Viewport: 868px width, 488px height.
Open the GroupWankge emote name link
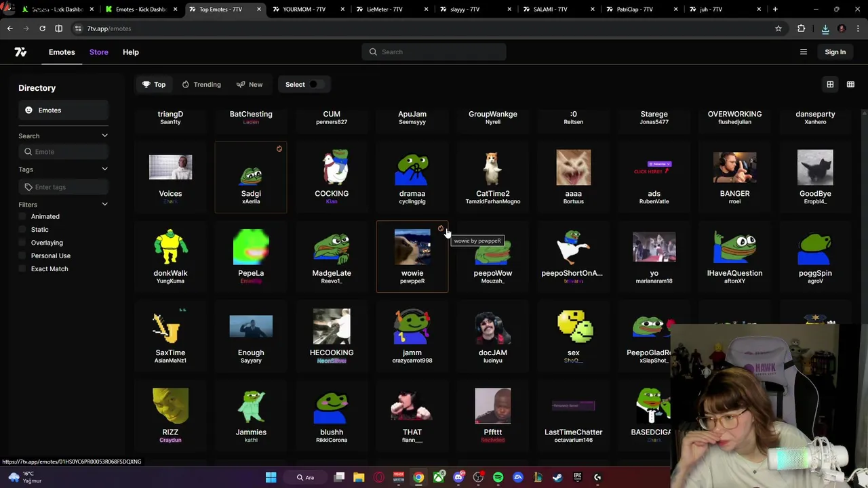coord(493,114)
